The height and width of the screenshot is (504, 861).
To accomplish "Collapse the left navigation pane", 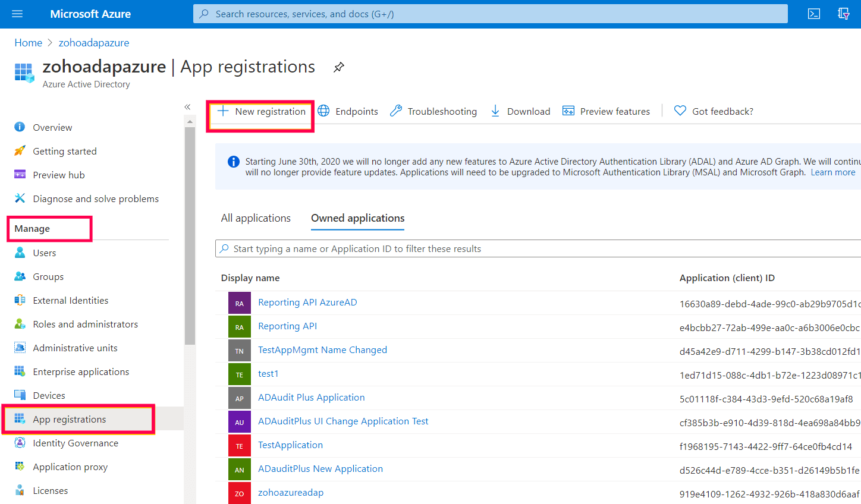I will click(x=187, y=106).
